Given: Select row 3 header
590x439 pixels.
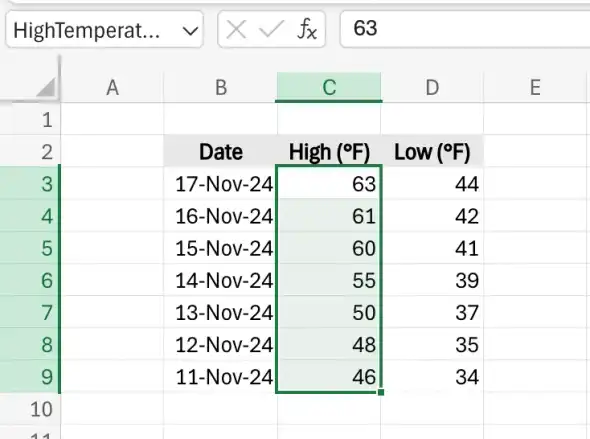Looking at the screenshot, I should click(x=30, y=184).
